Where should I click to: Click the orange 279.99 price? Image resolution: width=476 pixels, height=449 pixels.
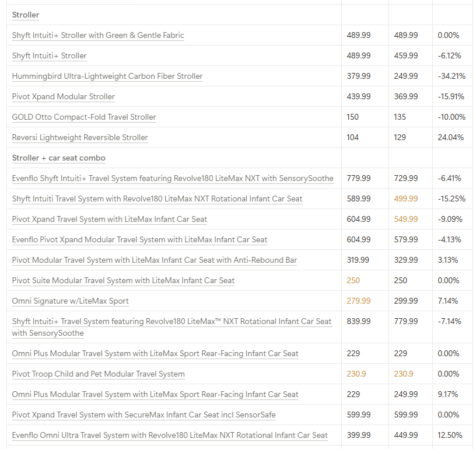click(359, 301)
